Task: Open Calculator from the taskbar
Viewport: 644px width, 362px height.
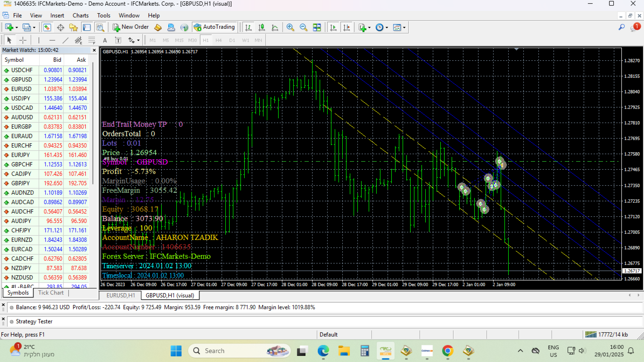Action: click(x=364, y=351)
